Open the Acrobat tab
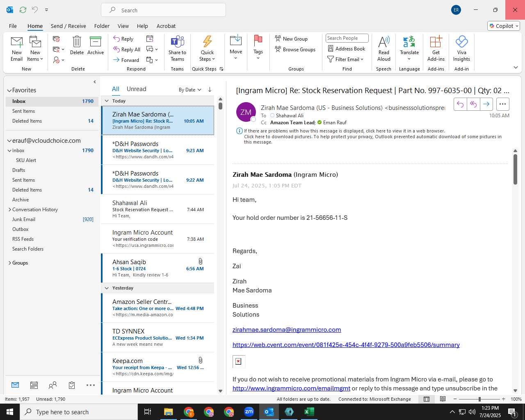 tap(166, 26)
